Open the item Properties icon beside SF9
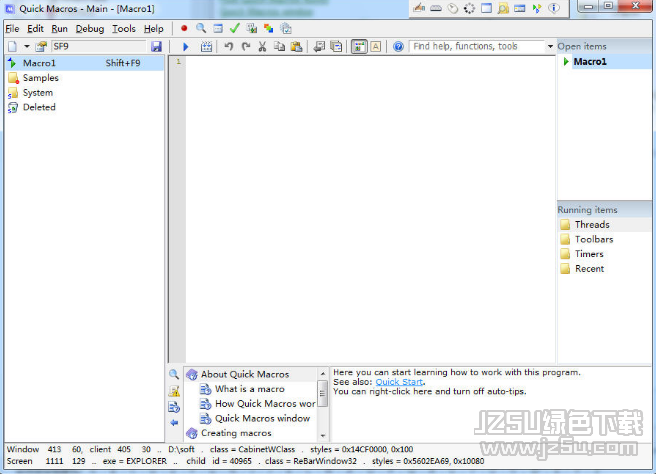Screen dimensions: 656x474 pyautogui.click(x=41, y=46)
